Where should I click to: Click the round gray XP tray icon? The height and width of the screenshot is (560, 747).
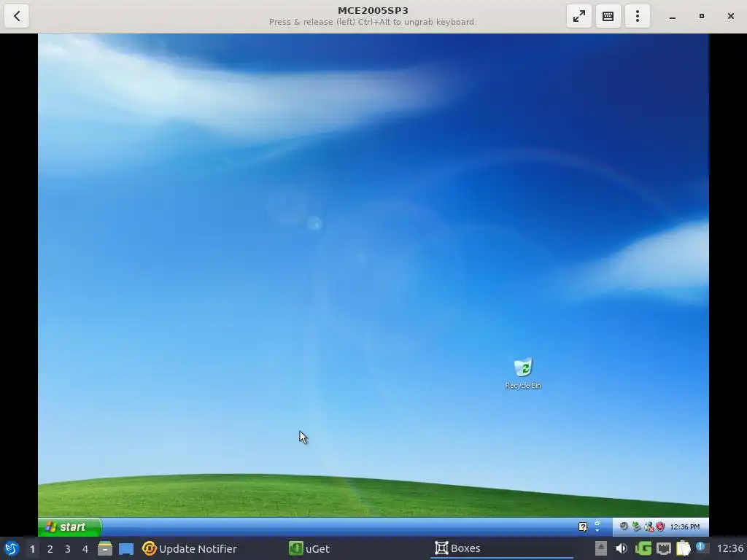point(624,526)
